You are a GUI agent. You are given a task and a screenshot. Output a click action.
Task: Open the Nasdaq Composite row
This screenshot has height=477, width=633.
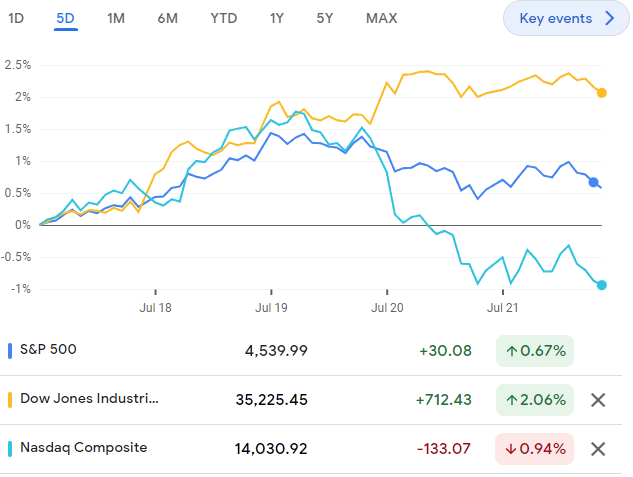(x=311, y=449)
